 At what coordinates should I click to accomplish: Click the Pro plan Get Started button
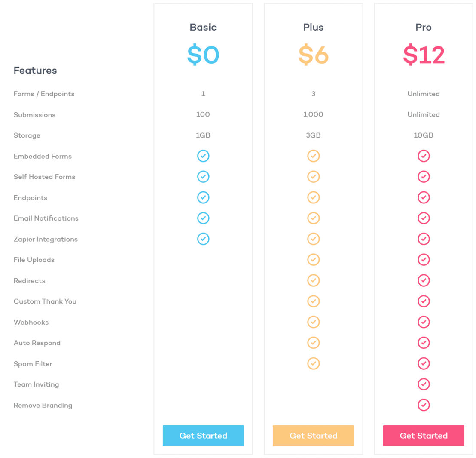coord(424,435)
